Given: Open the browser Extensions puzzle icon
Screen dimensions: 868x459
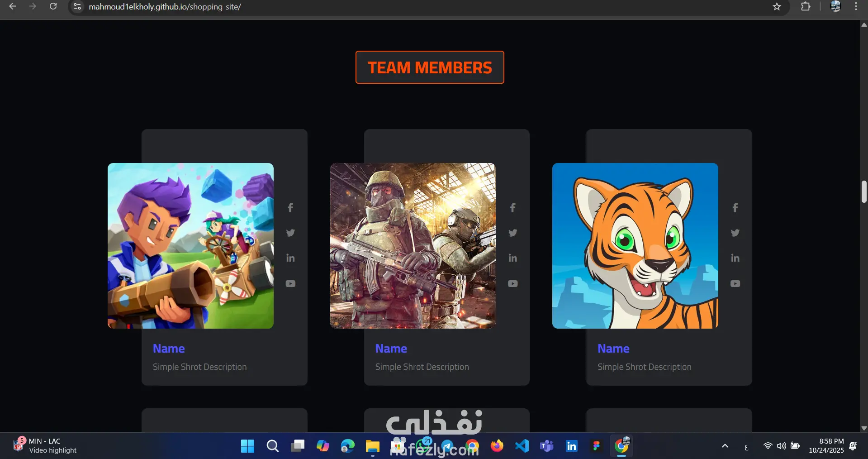Looking at the screenshot, I should click(x=806, y=6).
